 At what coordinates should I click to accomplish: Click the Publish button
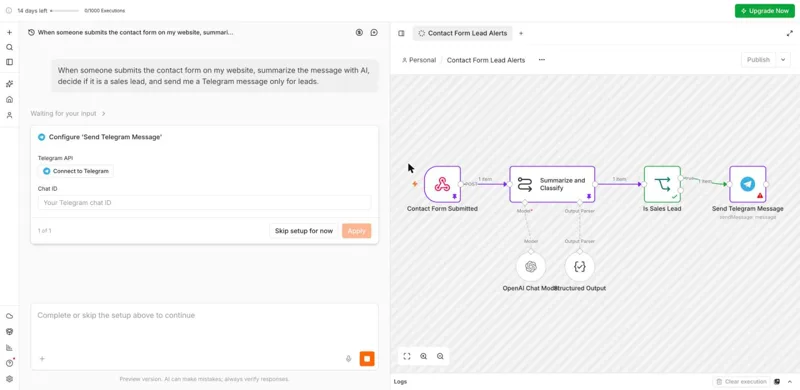coord(758,60)
